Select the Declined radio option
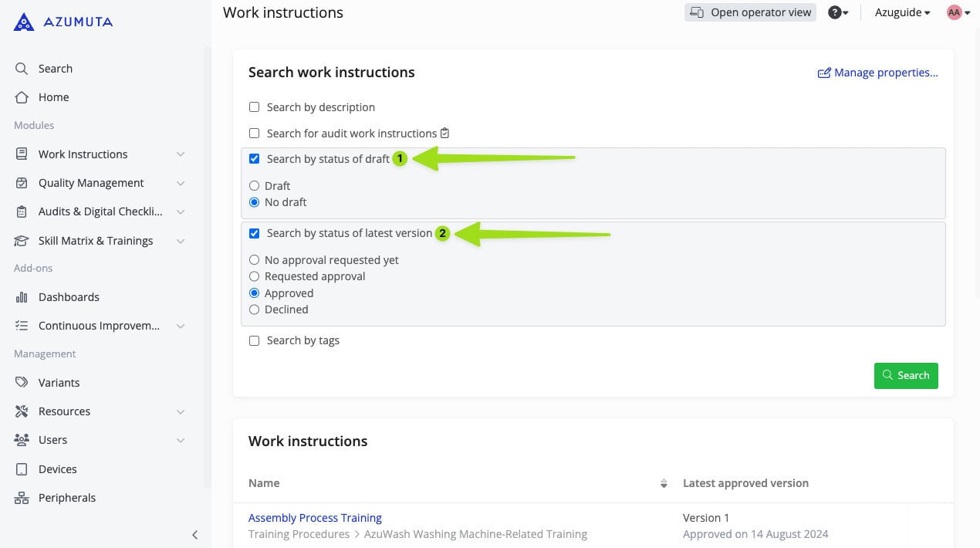This screenshot has width=980, height=548. 254,310
